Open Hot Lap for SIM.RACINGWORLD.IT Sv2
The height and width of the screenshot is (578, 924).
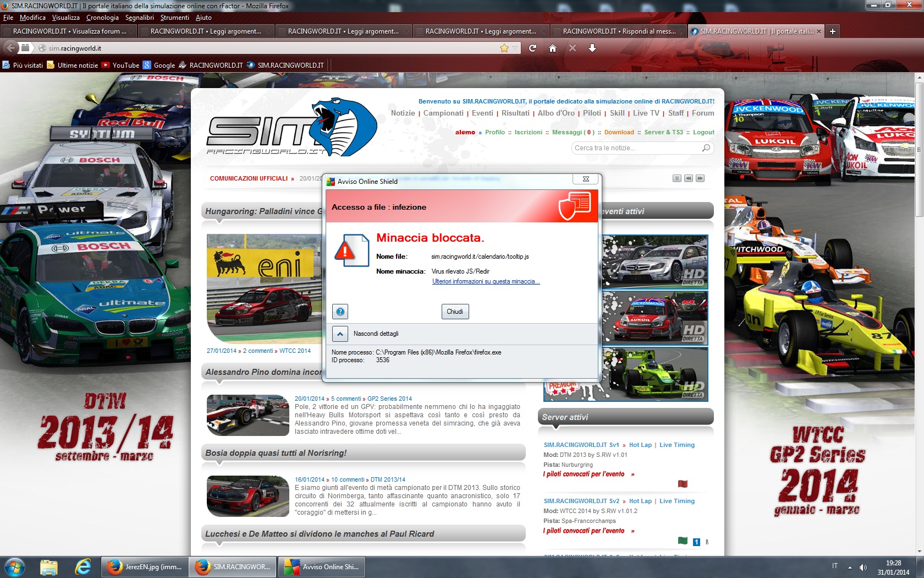click(x=640, y=501)
